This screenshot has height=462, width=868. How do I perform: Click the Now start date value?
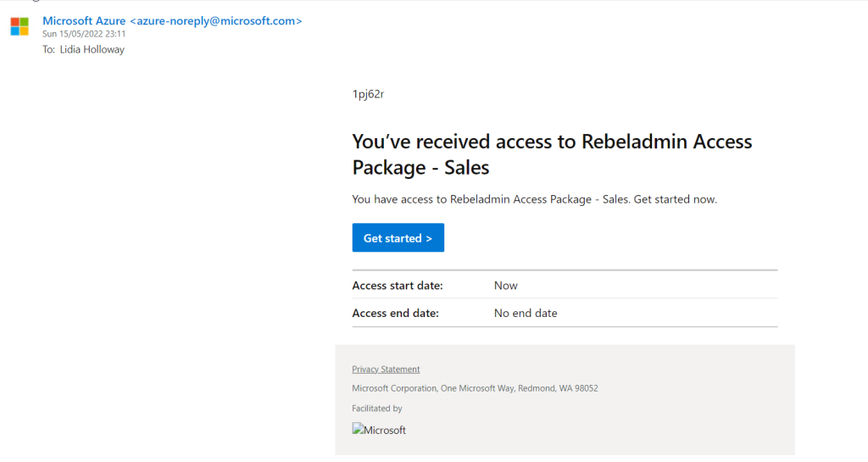click(x=506, y=286)
